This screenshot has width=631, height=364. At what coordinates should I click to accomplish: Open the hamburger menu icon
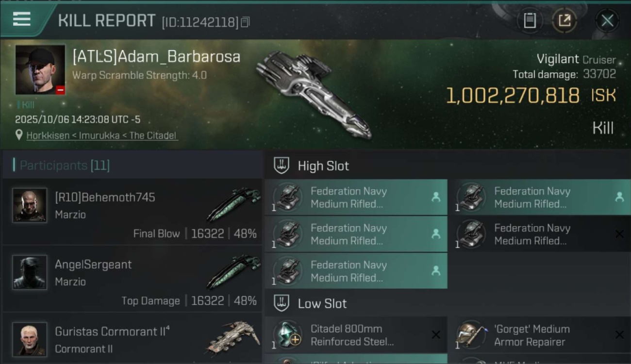22,19
